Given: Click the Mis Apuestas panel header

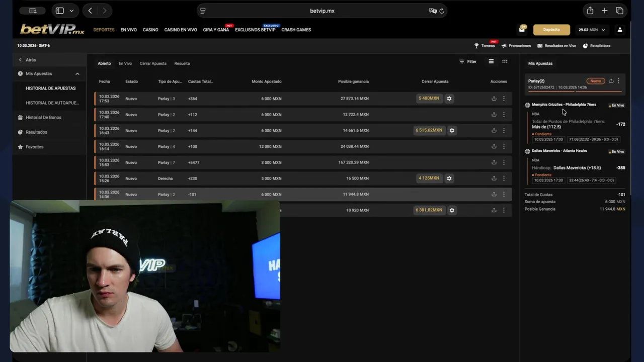Looking at the screenshot, I should point(540,63).
